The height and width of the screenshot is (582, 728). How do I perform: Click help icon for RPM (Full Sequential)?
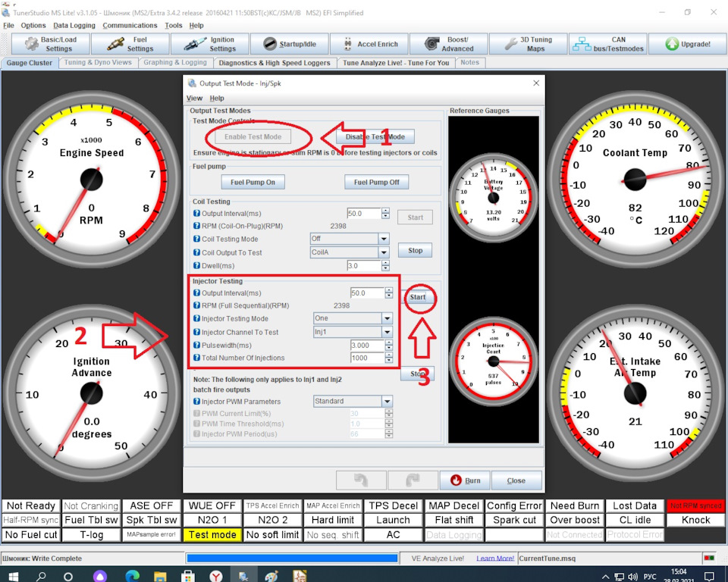tap(197, 306)
